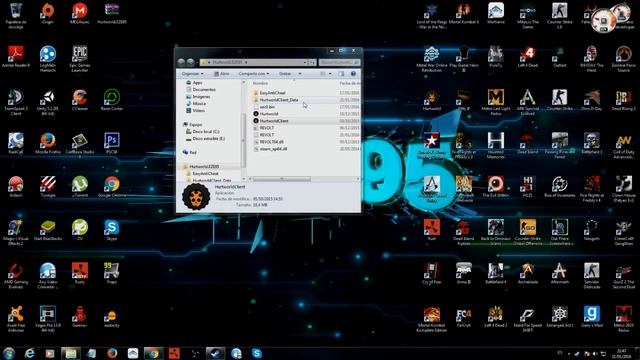Open the Adobe Reader desktop shortcut
640x360 pixels.
click(16, 56)
